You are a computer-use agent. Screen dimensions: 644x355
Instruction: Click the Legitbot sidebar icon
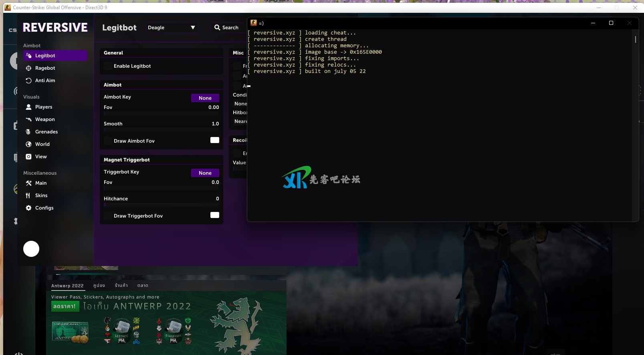pyautogui.click(x=28, y=56)
